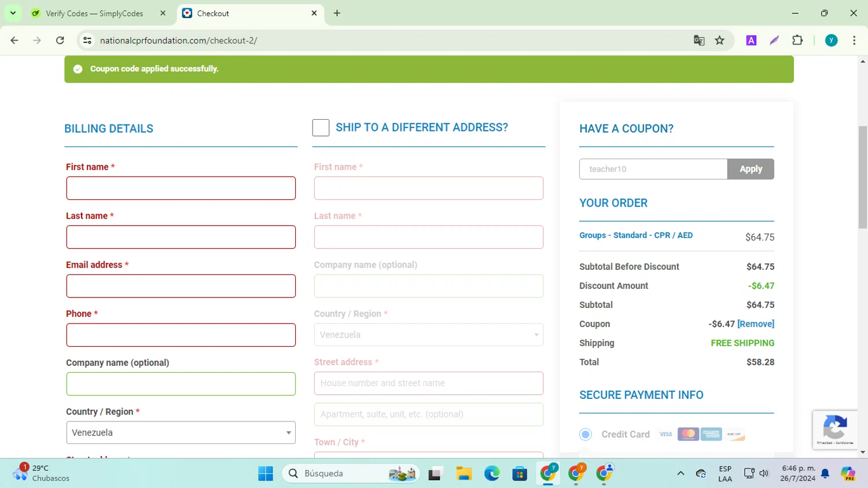Open a new browser tab

coord(337,13)
